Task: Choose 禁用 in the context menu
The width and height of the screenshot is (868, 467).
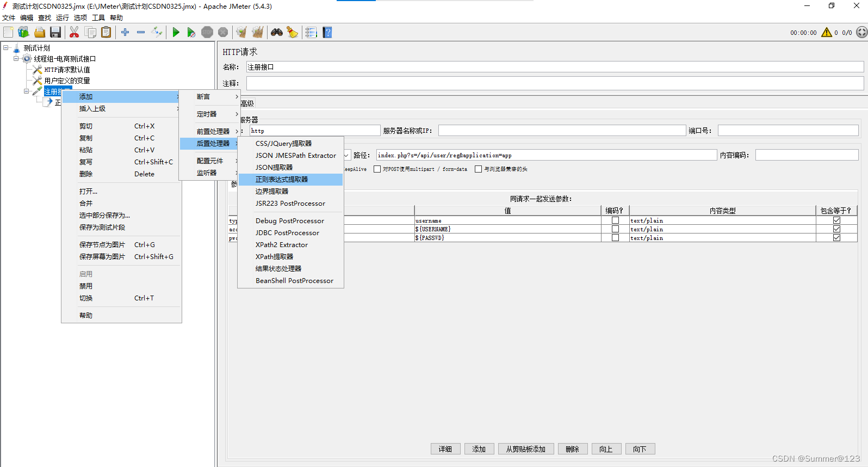Action: (121, 286)
